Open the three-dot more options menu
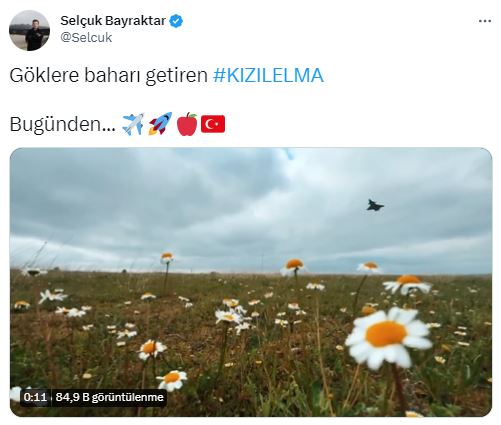The height and width of the screenshot is (425, 501). tap(485, 21)
